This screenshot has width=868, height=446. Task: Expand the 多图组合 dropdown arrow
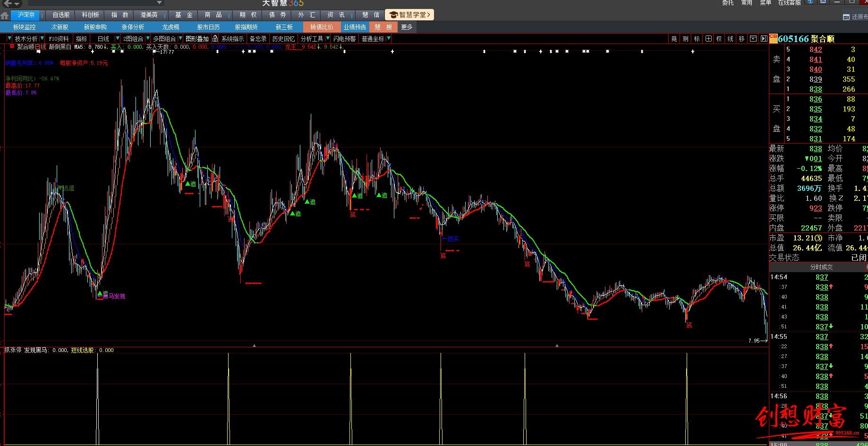pyautogui.click(x=180, y=38)
